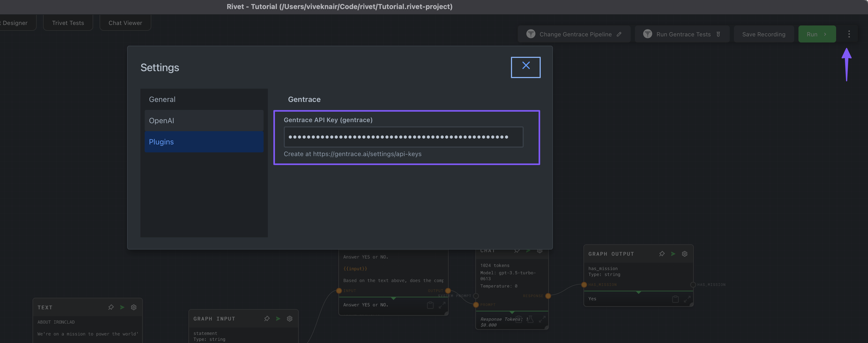Run the Text node from here
The height and width of the screenshot is (343, 868).
coord(122,307)
